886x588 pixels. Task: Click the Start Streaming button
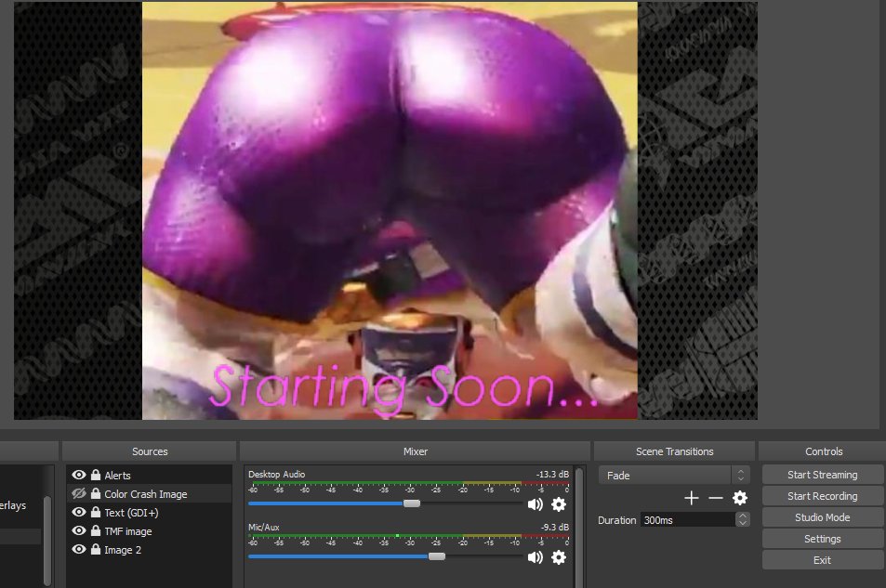click(x=822, y=475)
